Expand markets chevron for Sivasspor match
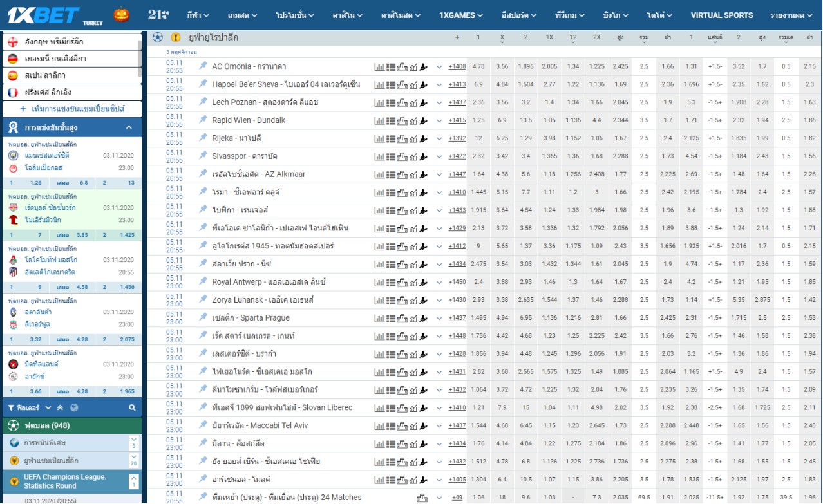This screenshot has height=504, width=823. [439, 156]
